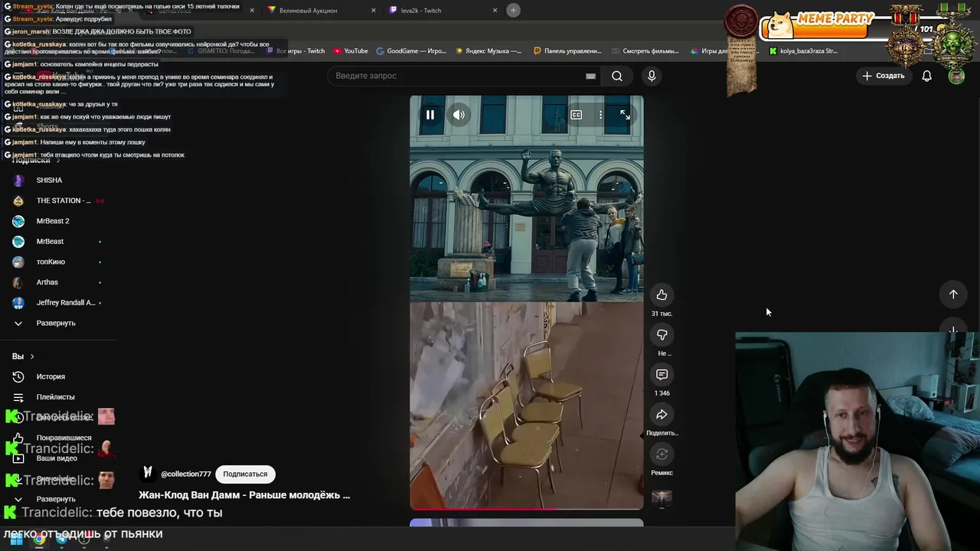Viewport: 980px width, 551px height.
Task: Close the leva2k - Twitch tab
Action: (x=495, y=11)
